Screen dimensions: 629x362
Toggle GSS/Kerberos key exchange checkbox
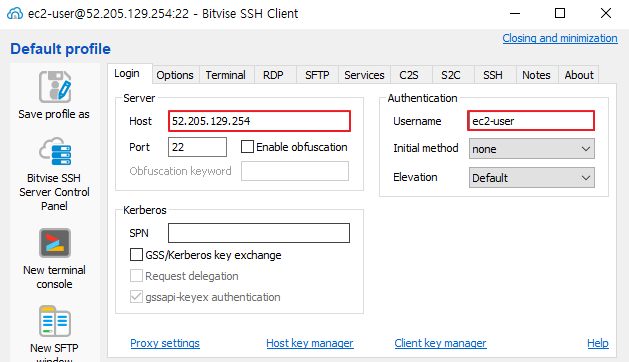[x=136, y=254]
